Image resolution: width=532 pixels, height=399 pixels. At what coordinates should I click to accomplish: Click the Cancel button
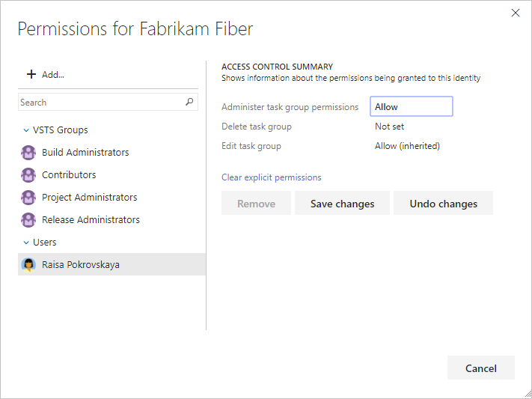(x=481, y=368)
